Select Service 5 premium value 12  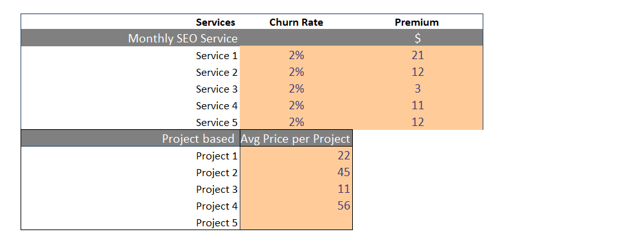417,122
